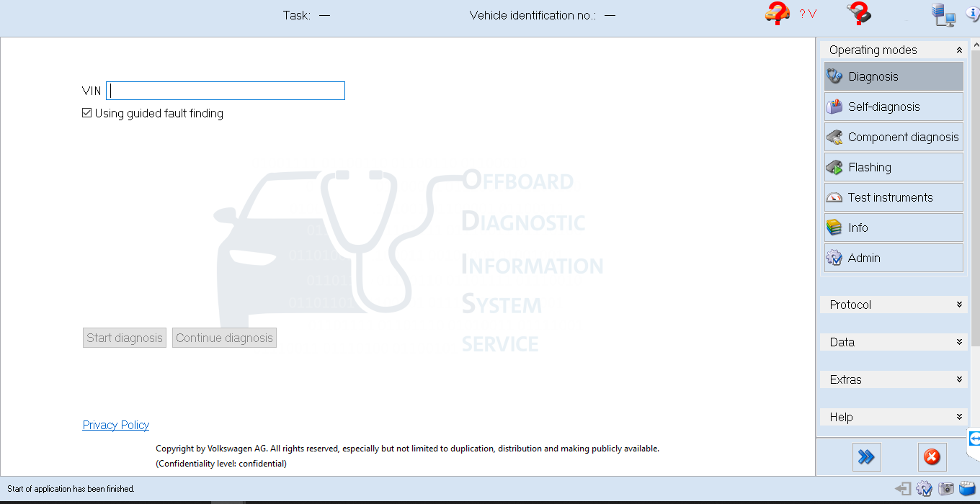The height and width of the screenshot is (504, 980).
Task: Click the blue diagnostic interface icon
Action: pos(967,489)
